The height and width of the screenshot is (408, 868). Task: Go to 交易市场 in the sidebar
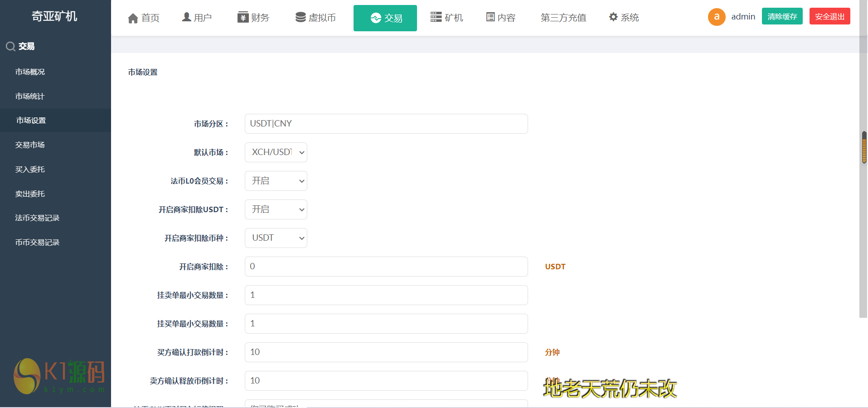(30, 145)
